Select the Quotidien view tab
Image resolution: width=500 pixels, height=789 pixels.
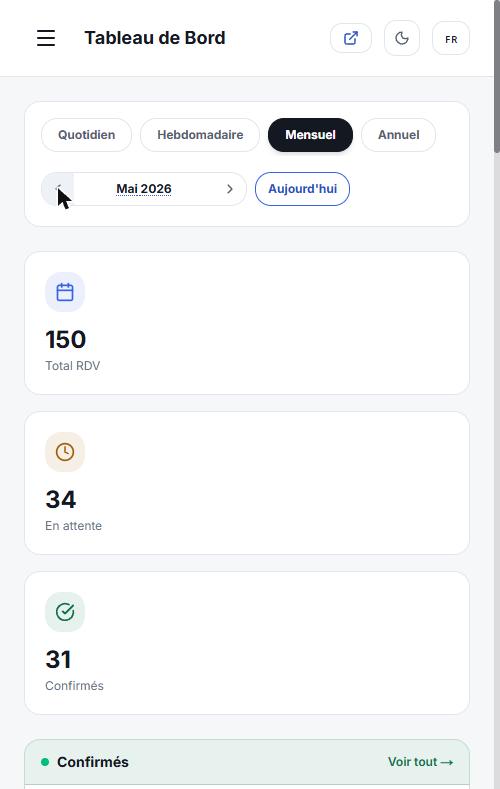pos(87,135)
